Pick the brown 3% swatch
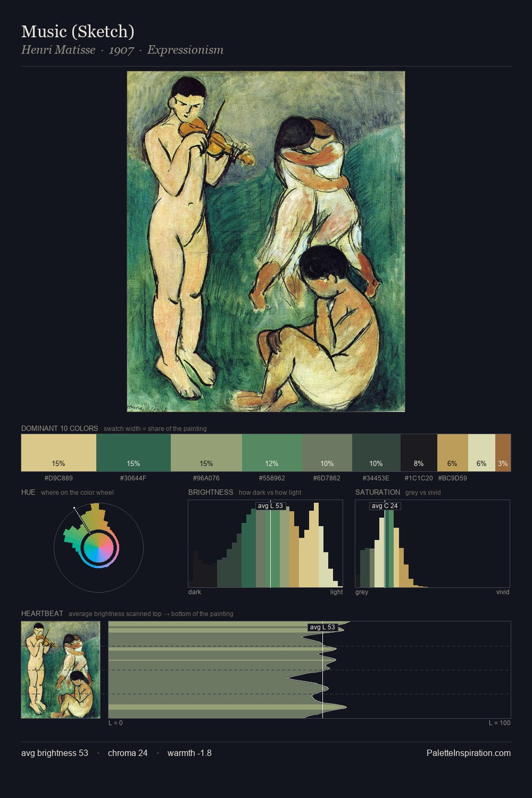Viewport: 532px width, 798px height. [x=503, y=453]
